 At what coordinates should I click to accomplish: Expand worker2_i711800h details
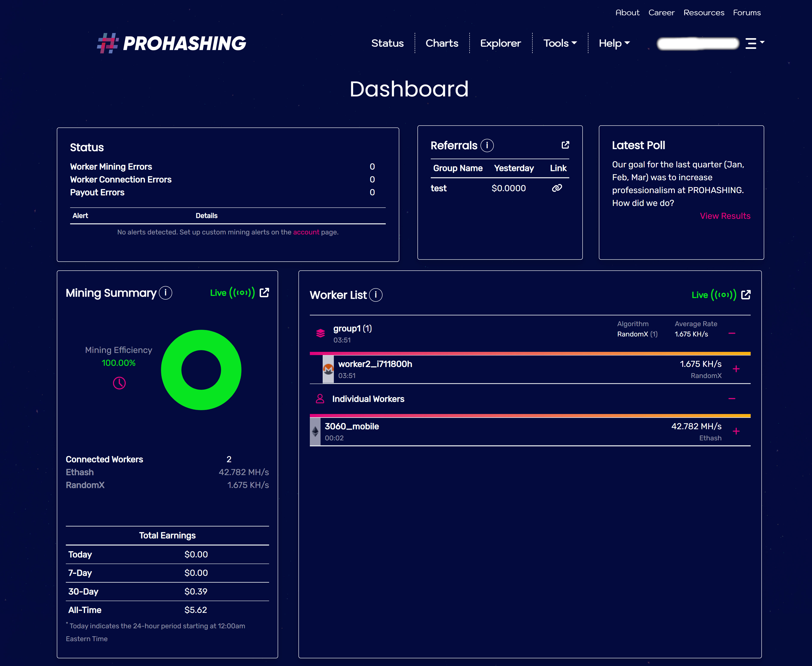pos(736,369)
